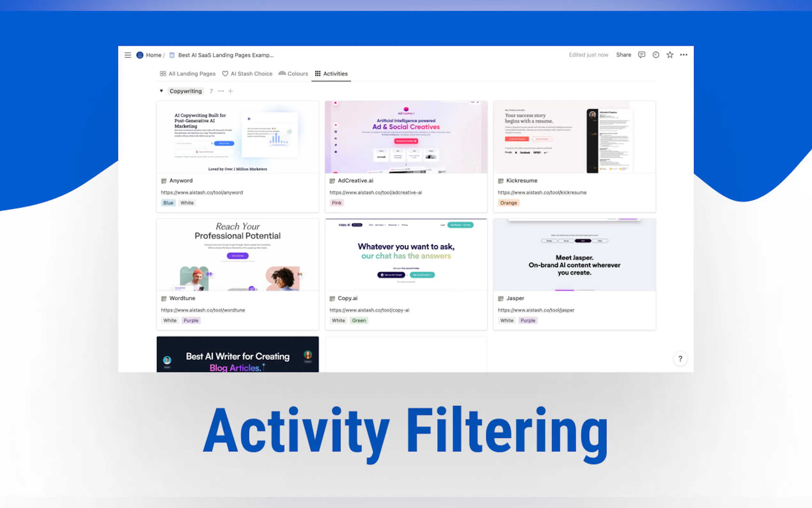Image resolution: width=812 pixels, height=508 pixels.
Task: Star this page as favorite
Action: pos(670,55)
